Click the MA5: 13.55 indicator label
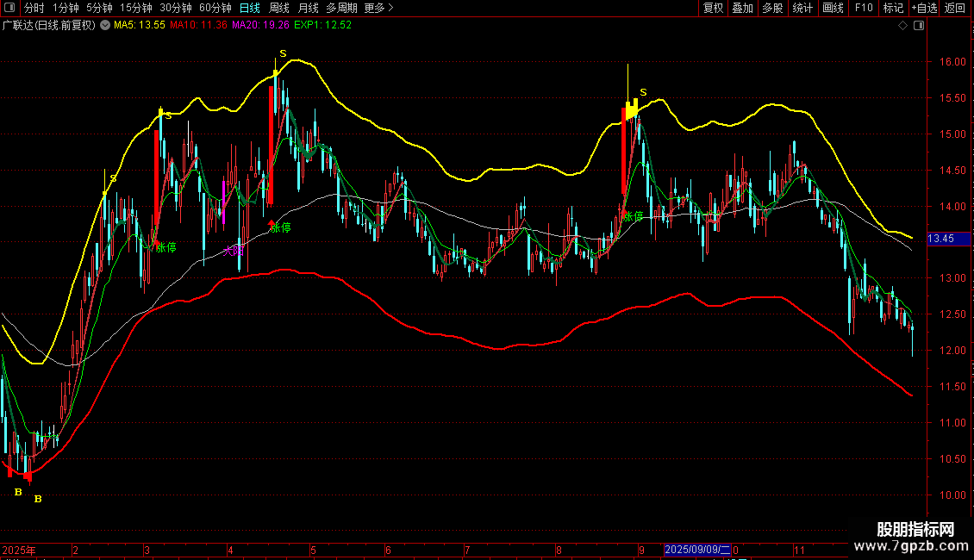 click(139, 26)
